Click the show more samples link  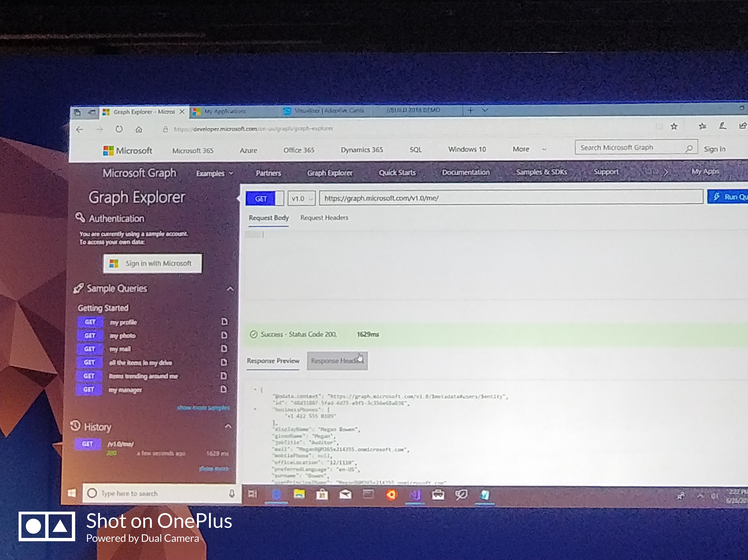pos(203,408)
